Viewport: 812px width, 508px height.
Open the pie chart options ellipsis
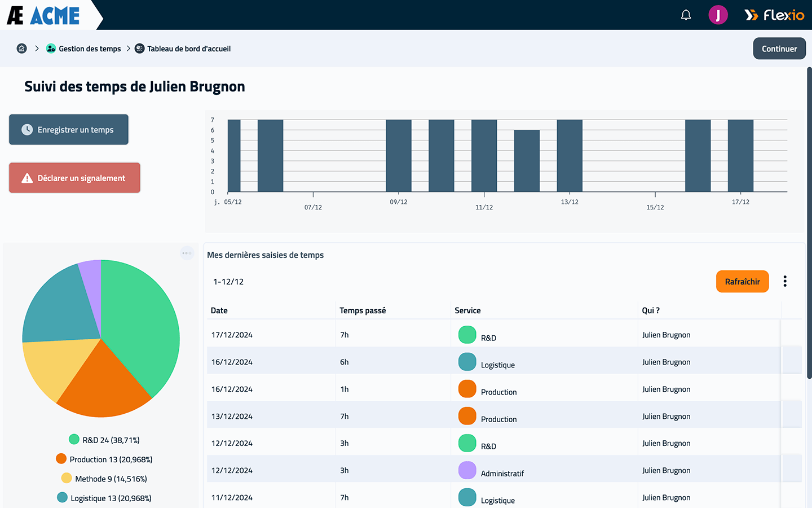pyautogui.click(x=187, y=253)
